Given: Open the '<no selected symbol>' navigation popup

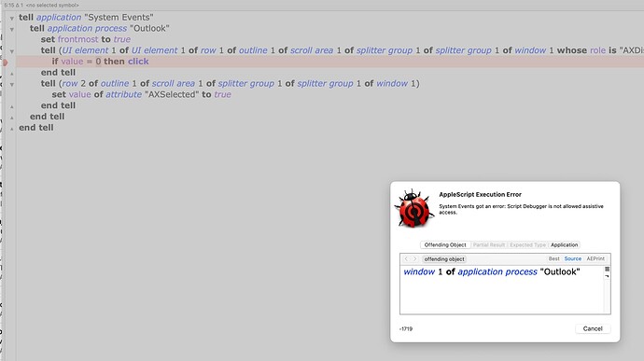Looking at the screenshot, I should click(x=52, y=6).
